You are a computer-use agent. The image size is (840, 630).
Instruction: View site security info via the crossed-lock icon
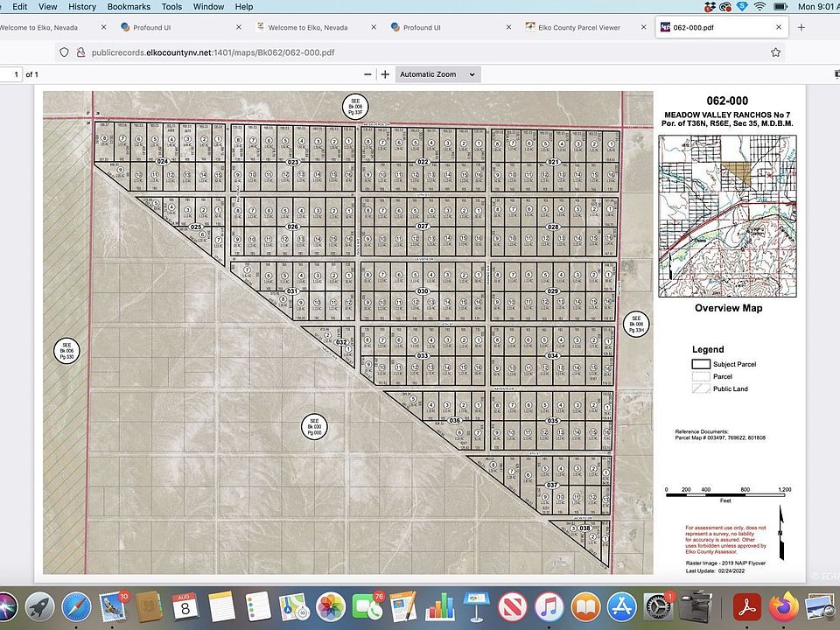[x=80, y=52]
